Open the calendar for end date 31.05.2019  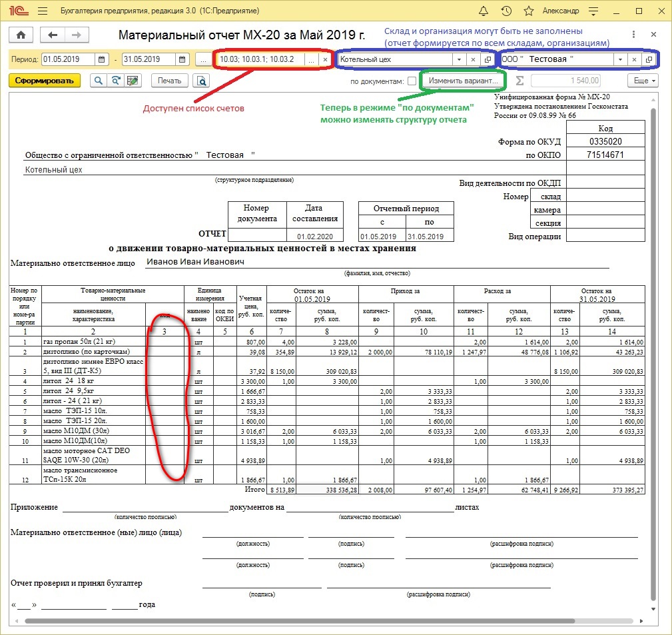[182, 59]
